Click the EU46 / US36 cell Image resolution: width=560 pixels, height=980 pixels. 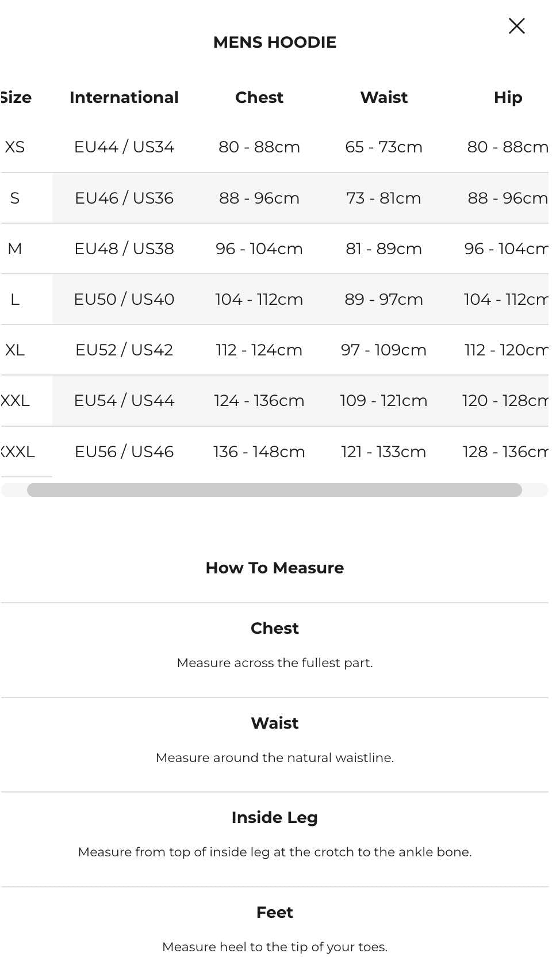124,198
